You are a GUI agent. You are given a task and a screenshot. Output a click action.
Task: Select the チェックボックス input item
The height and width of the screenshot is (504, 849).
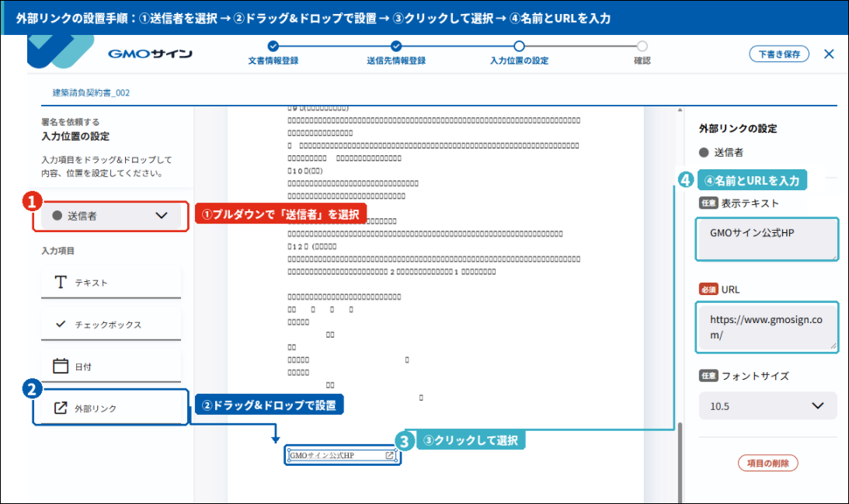click(x=111, y=325)
